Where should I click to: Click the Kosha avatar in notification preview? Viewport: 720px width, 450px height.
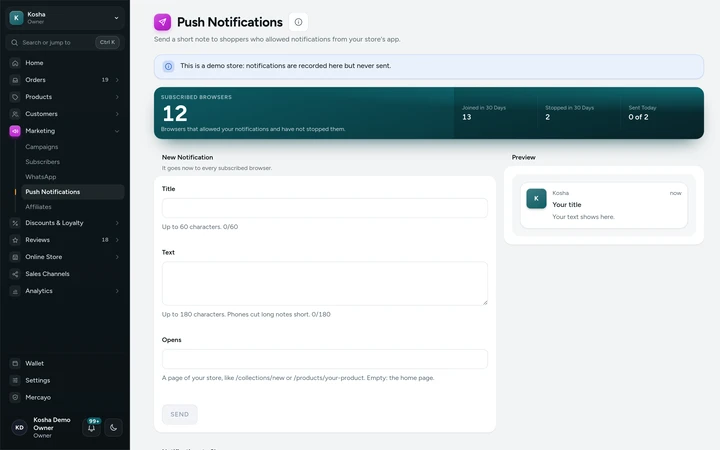pyautogui.click(x=536, y=198)
